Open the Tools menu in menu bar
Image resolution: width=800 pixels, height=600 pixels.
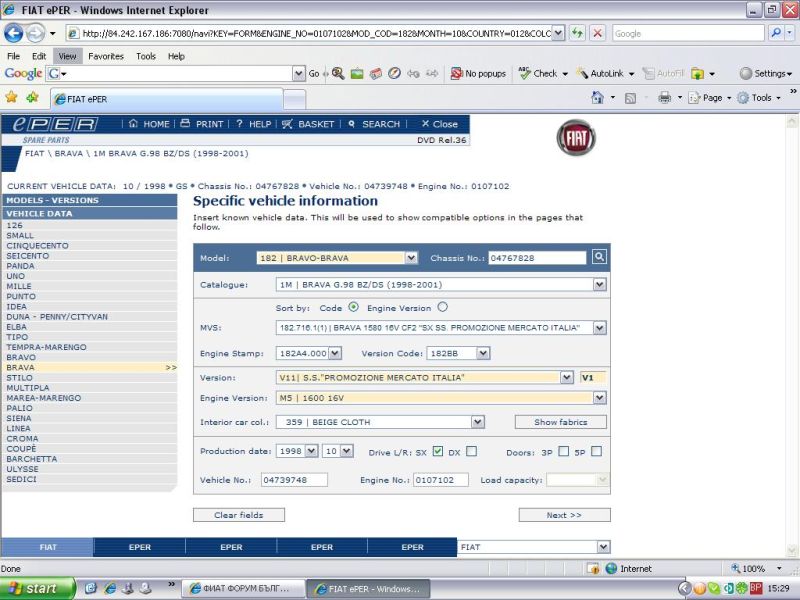click(x=146, y=56)
